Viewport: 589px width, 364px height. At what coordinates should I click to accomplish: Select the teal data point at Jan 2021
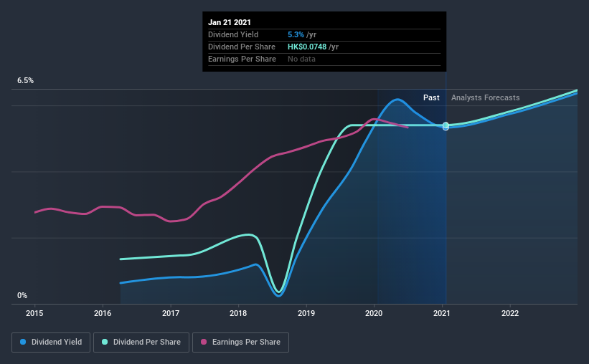click(446, 125)
